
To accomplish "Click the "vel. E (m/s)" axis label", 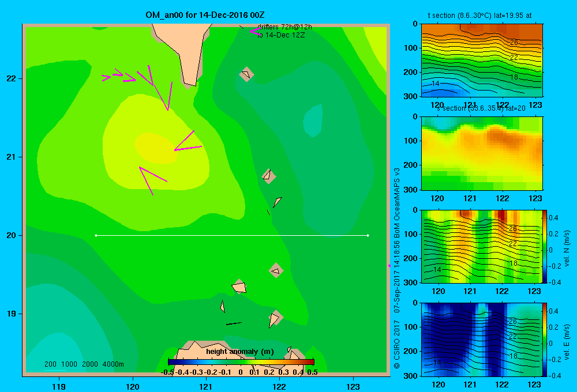I will (567, 342).
